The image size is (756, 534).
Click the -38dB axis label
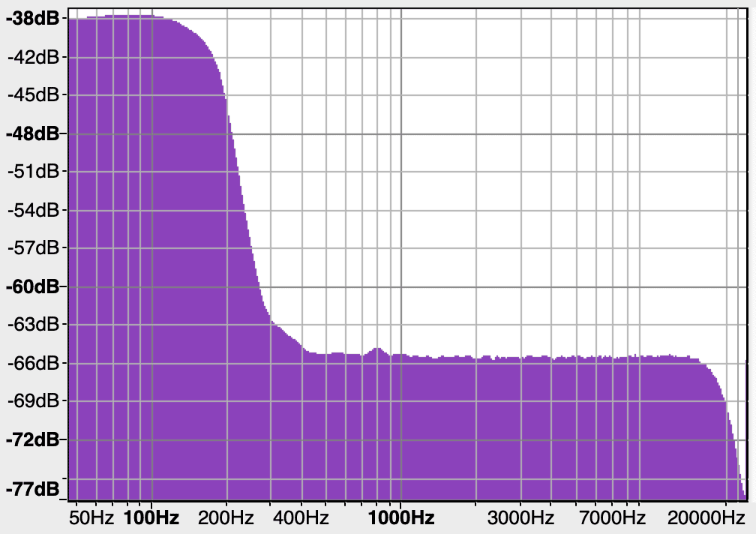coord(33,19)
